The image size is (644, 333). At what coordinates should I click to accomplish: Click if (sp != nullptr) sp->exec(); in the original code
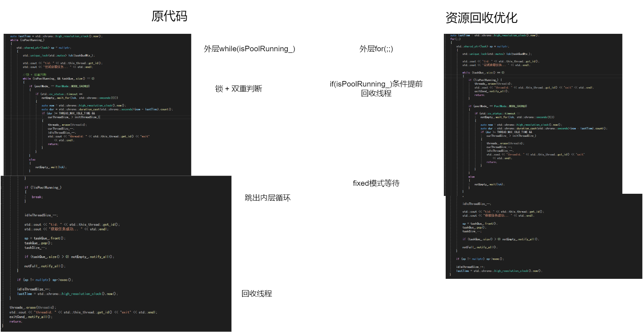[45, 280]
